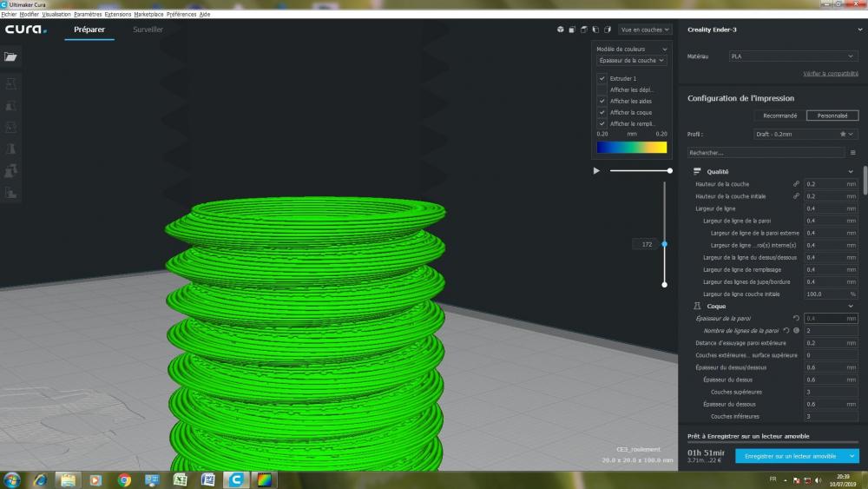Open the Extensions menu

point(118,15)
